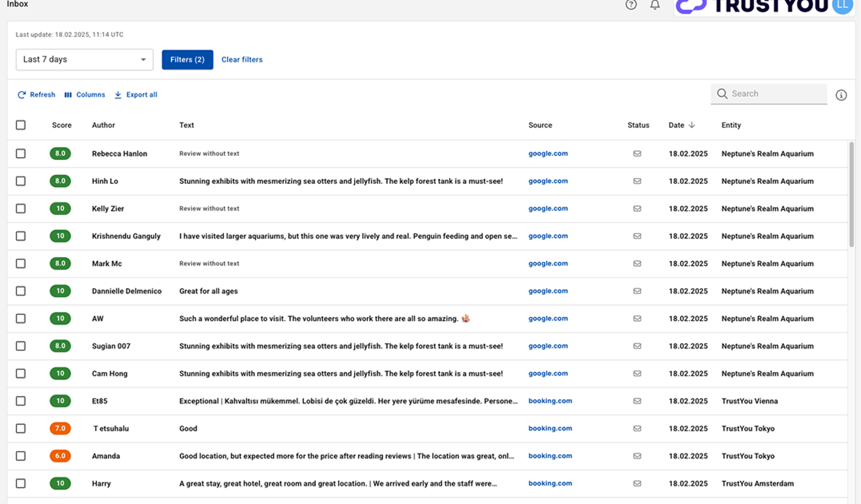Click Export all
Viewport: 861px width, 504px height.
(136, 95)
